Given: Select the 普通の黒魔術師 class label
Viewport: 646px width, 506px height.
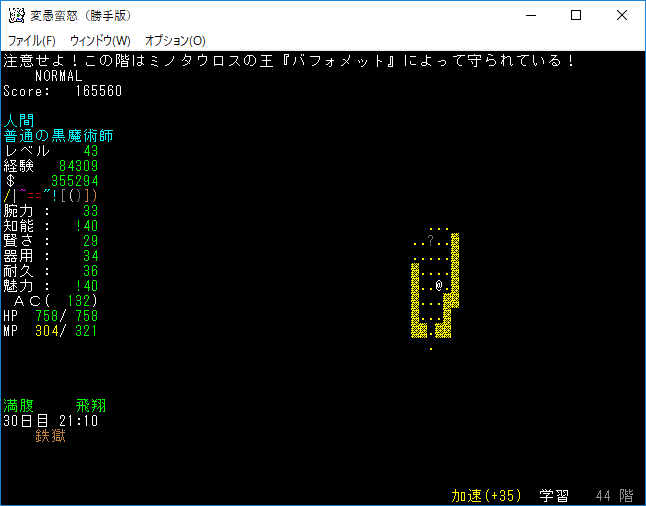Looking at the screenshot, I should coord(58,136).
